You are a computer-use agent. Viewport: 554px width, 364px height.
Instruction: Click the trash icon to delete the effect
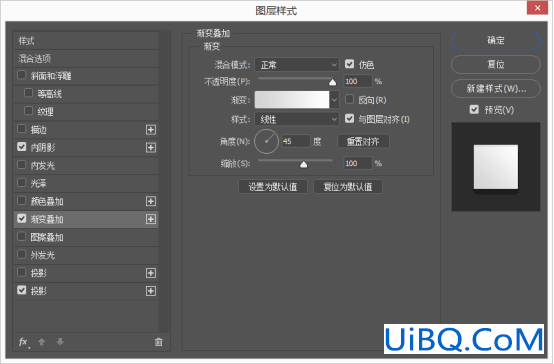coord(159,342)
